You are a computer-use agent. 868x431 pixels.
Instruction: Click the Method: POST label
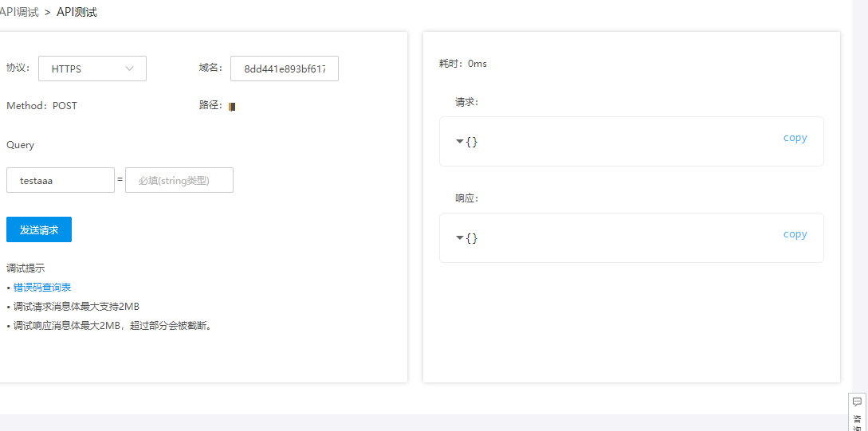coord(42,105)
